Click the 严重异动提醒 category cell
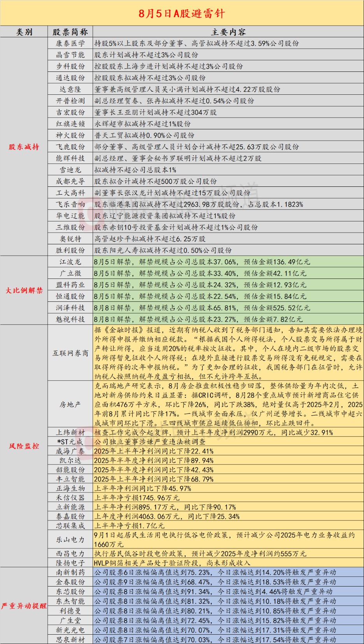The height and width of the screenshot is (644, 364). click(x=24, y=606)
